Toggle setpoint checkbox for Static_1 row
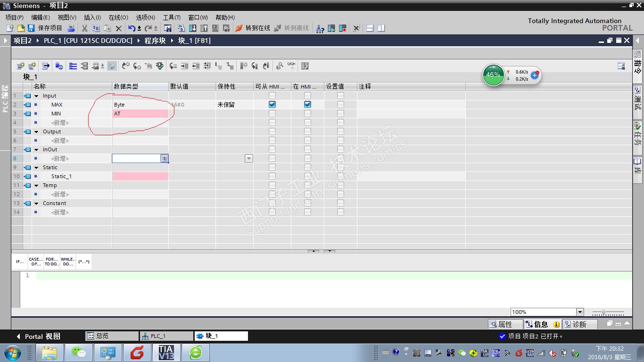The image size is (644, 362). pyautogui.click(x=340, y=176)
